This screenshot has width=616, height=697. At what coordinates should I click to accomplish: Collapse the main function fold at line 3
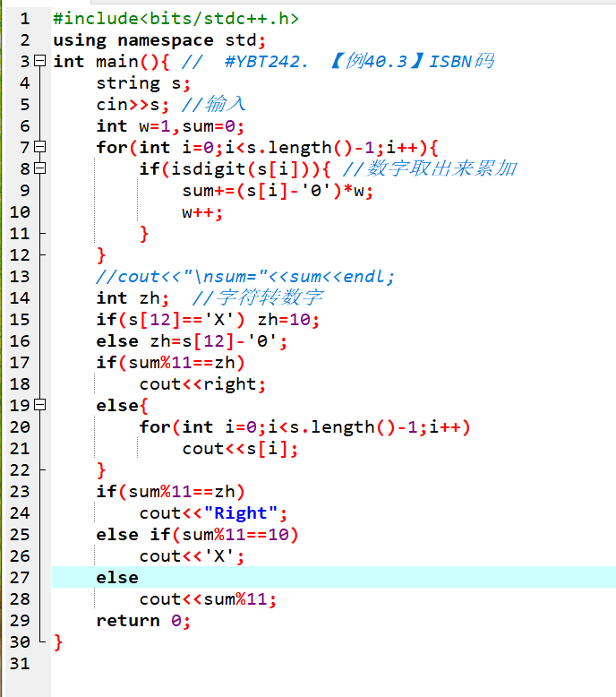tap(40, 60)
